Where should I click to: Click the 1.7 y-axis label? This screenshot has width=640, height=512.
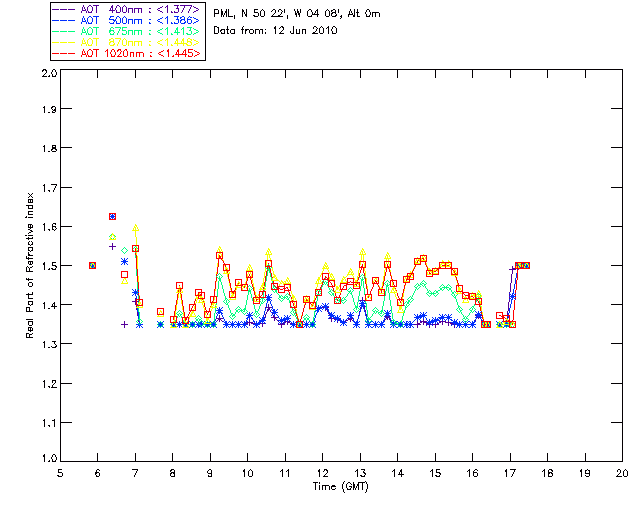coord(49,187)
